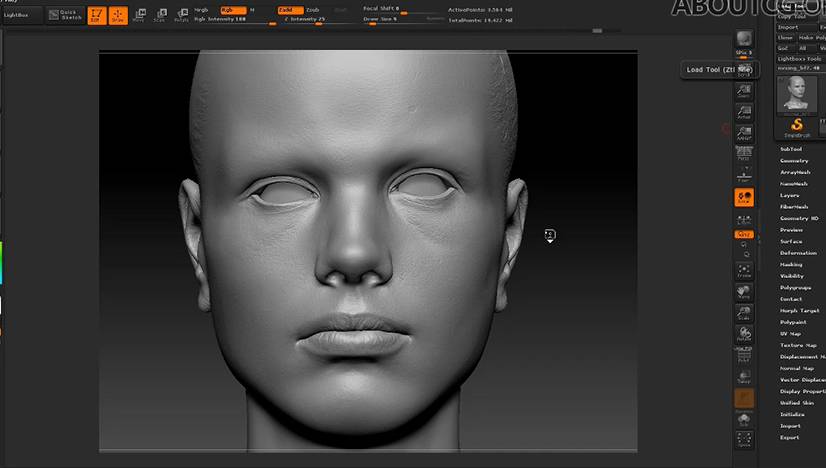Image resolution: width=826 pixels, height=468 pixels.
Task: Click the Actual size icon
Action: 744,112
